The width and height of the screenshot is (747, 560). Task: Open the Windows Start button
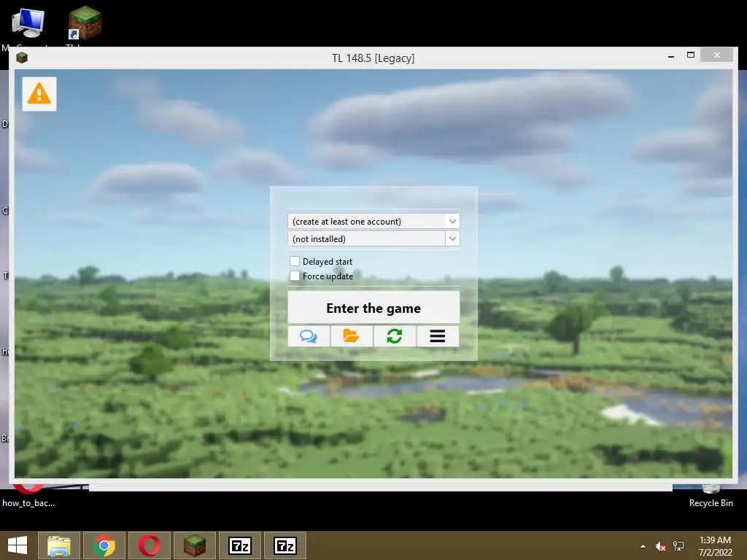pos(18,545)
